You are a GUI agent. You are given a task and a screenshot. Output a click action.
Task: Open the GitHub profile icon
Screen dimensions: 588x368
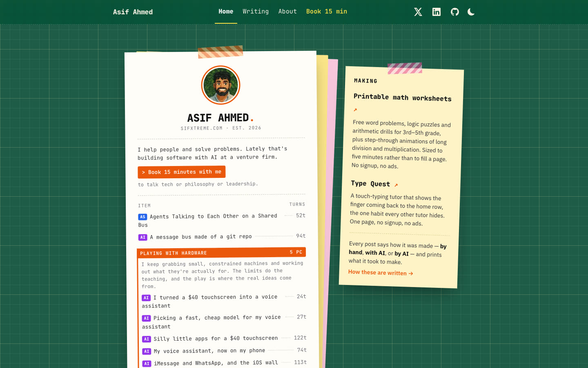(455, 12)
